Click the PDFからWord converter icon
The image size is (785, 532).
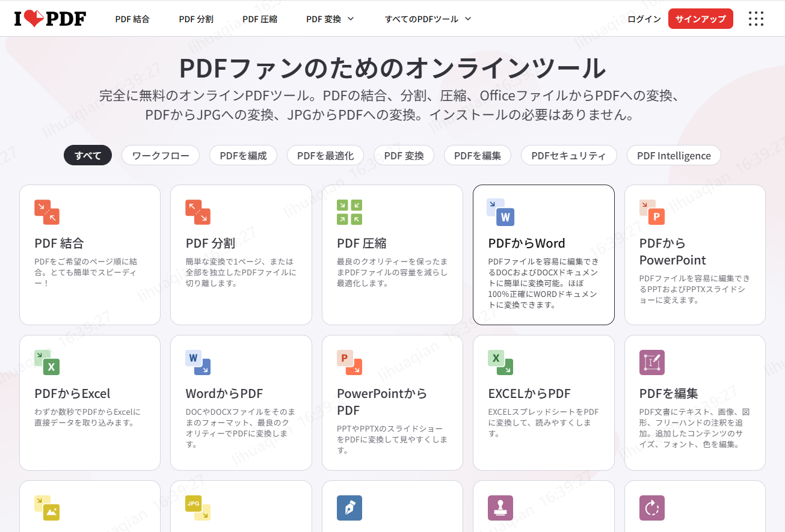point(500,212)
